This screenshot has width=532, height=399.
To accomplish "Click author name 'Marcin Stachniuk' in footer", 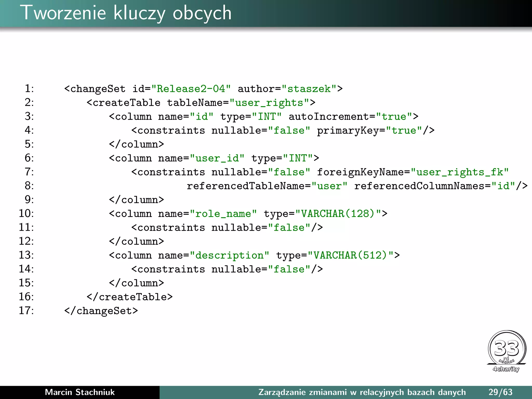I will click(80, 392).
